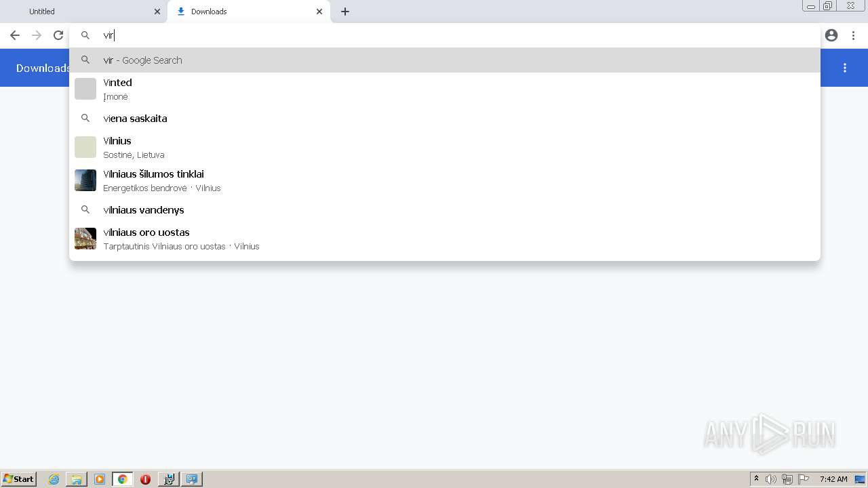Go back with the browser back arrow
868x488 pixels.
(15, 35)
